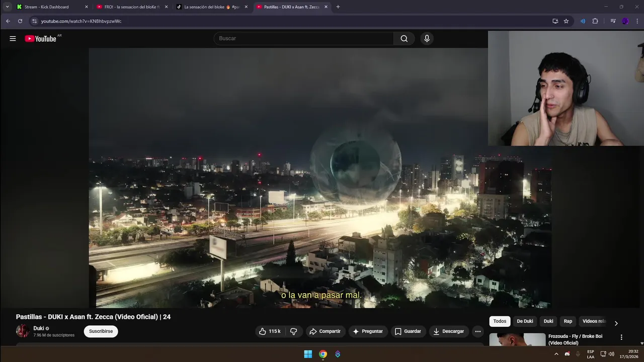The width and height of the screenshot is (644, 362).
Task: Click the microphone tray icon
Action: click(x=578, y=354)
